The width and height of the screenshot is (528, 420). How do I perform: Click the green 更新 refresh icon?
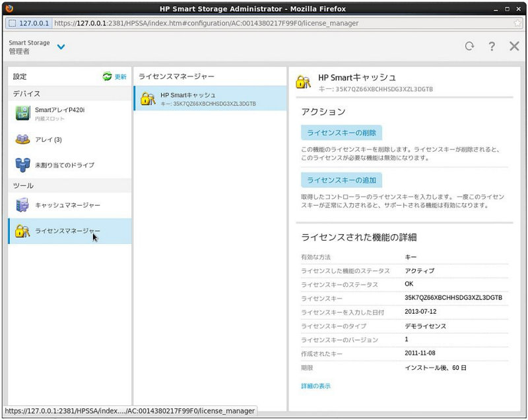tap(106, 76)
